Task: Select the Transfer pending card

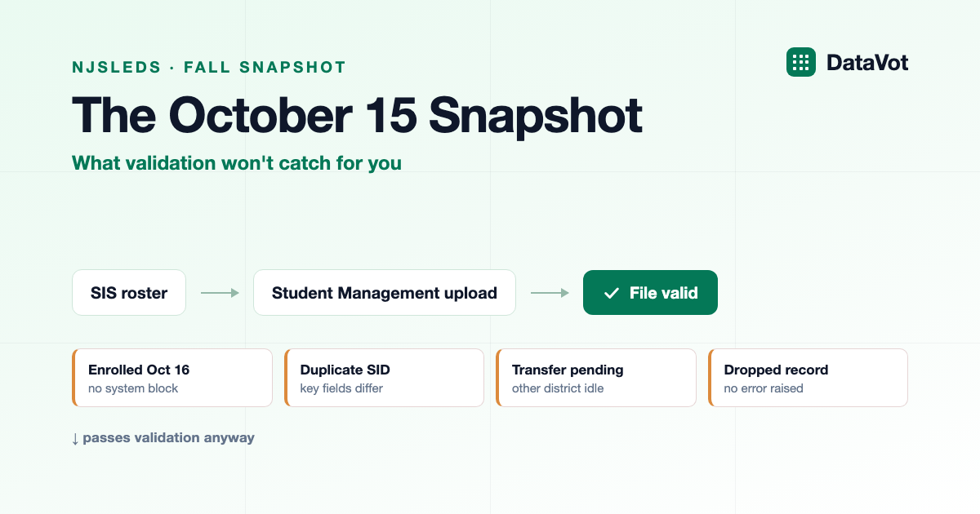Action: click(x=596, y=378)
